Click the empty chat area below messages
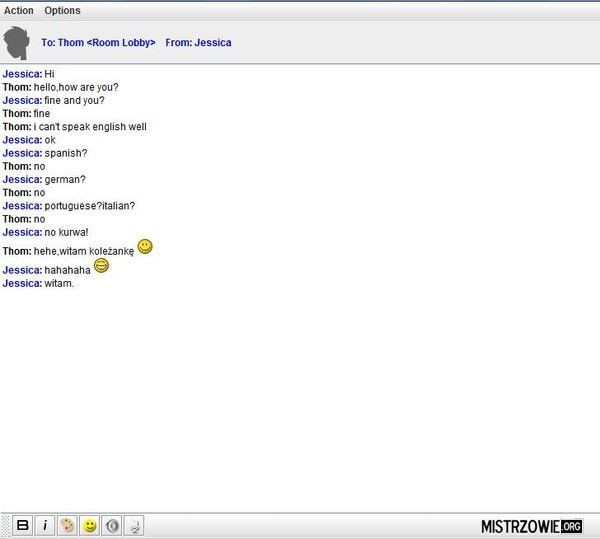The width and height of the screenshot is (600, 539). [300, 400]
